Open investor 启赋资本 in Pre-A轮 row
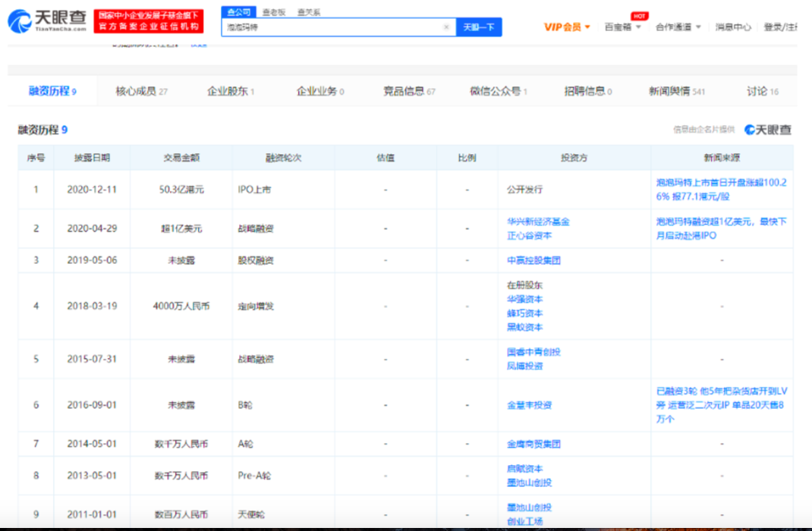Screen dimensions: 812x531 524,468
